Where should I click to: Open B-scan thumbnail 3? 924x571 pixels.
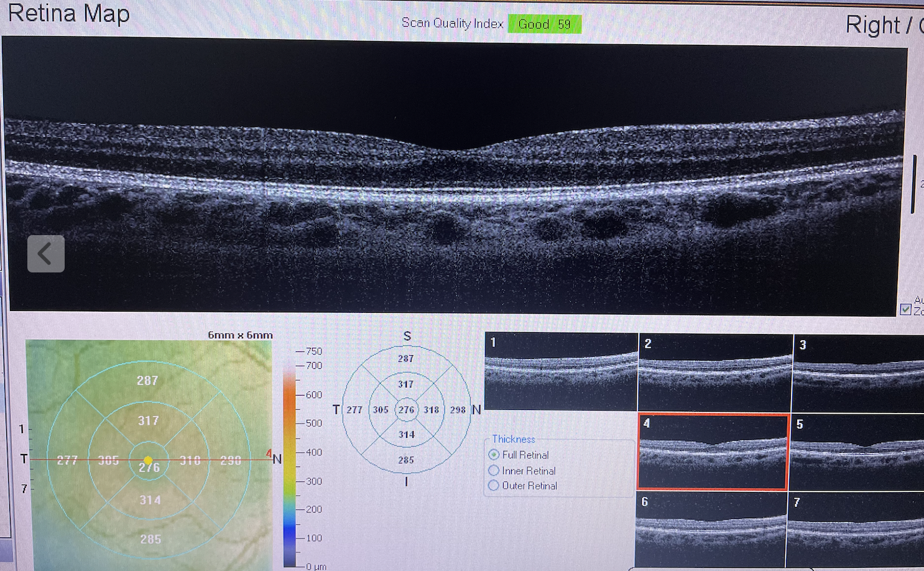(859, 373)
